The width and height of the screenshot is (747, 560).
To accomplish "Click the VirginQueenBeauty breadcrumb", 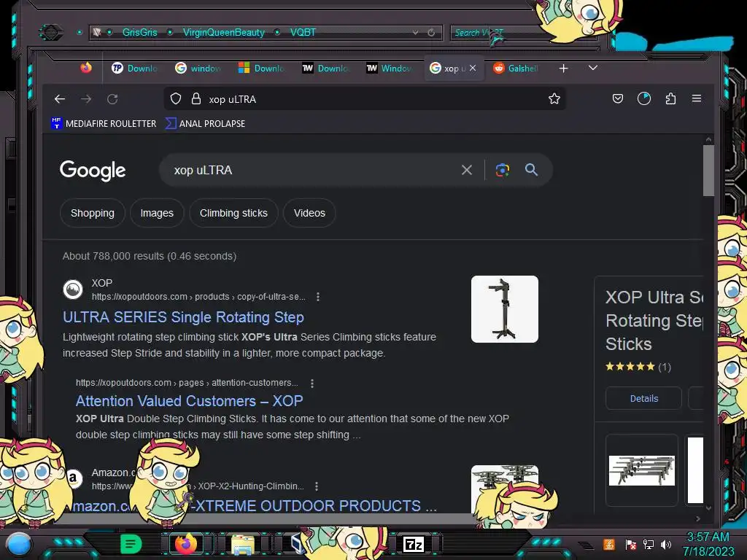I will tap(223, 32).
